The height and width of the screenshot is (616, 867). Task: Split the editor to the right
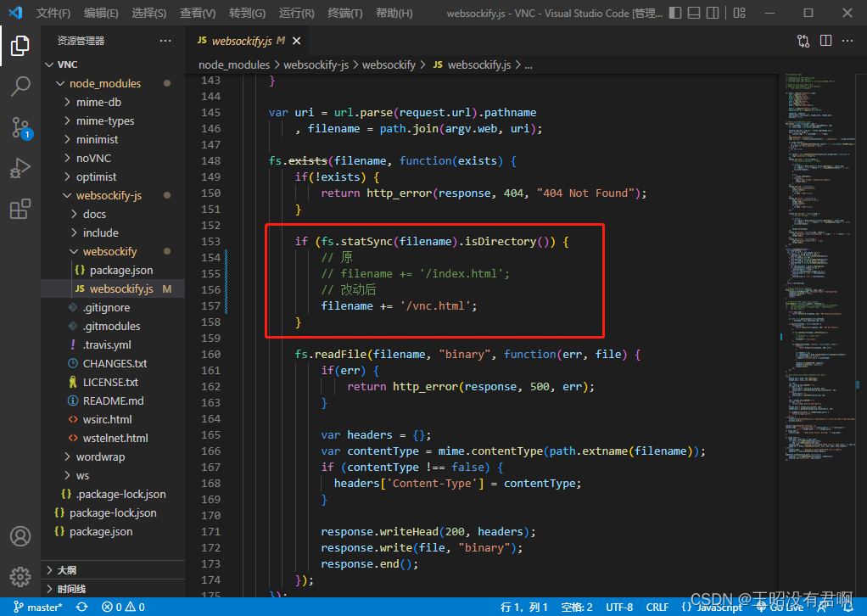[825, 41]
